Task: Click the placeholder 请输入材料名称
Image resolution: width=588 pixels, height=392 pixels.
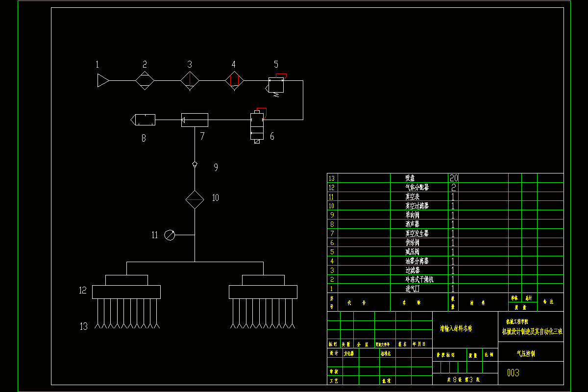Action: (x=456, y=329)
